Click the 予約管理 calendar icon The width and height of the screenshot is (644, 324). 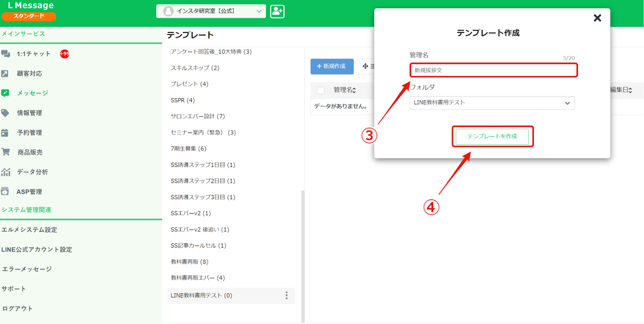[5, 133]
